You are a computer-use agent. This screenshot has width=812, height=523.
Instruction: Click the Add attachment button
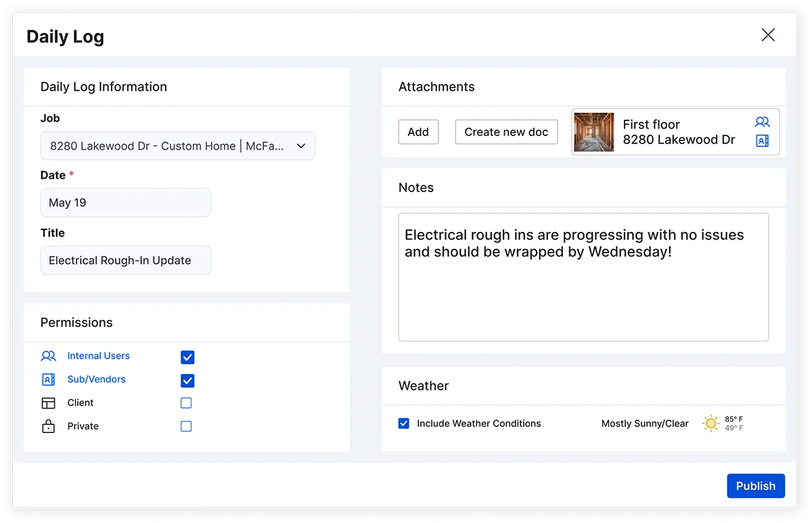click(x=418, y=132)
